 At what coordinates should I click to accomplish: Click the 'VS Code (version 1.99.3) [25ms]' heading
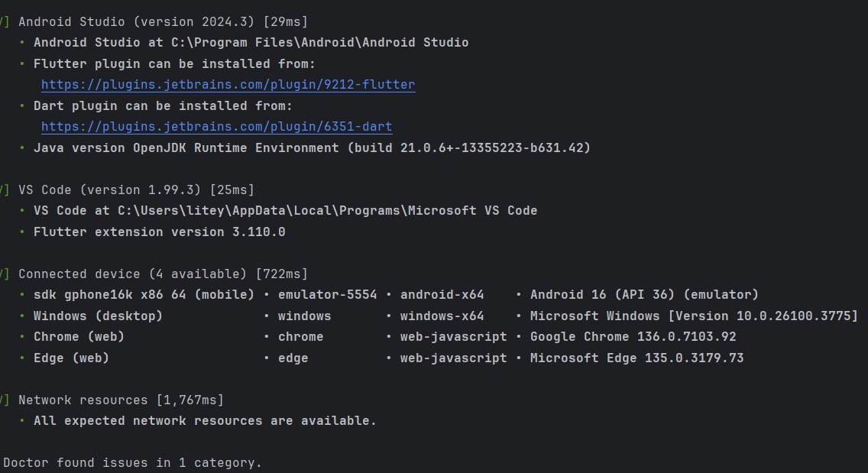[x=136, y=190]
